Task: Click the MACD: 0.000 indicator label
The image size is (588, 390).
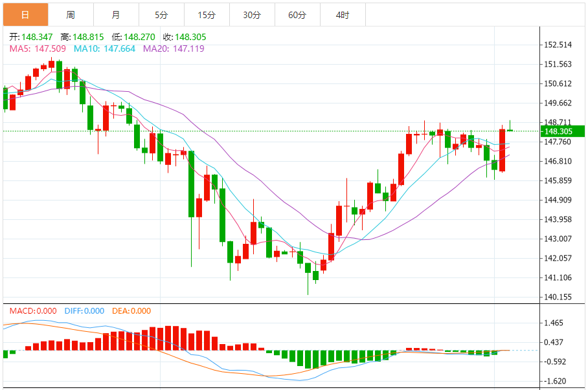Action: point(33,311)
